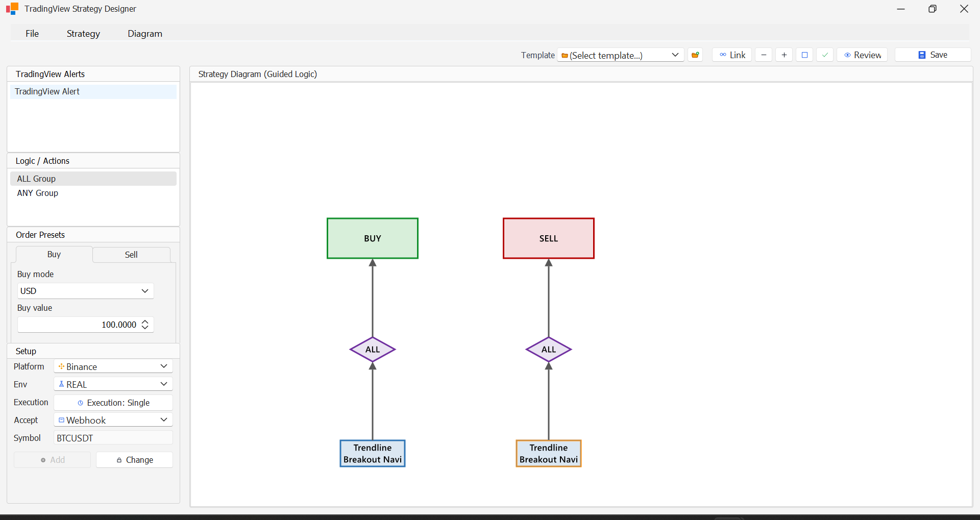Open the Review preview button
Viewport: 980px width, 520px height.
[862, 55]
